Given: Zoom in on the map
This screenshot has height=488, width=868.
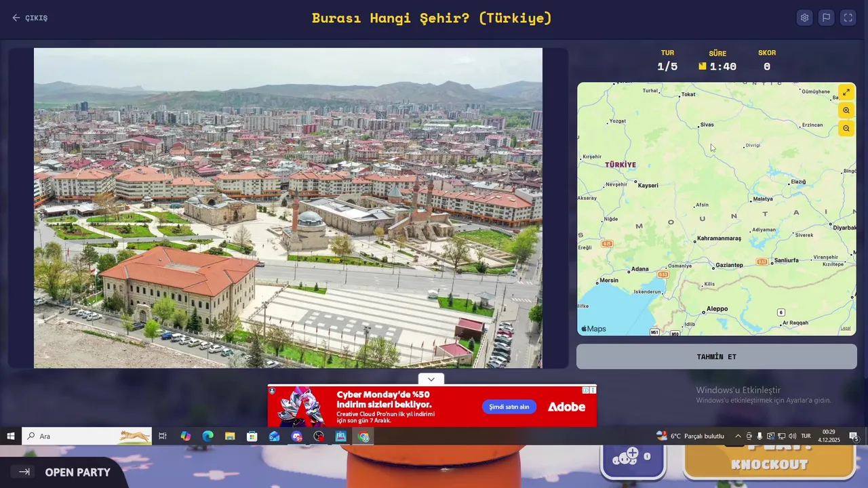Looking at the screenshot, I should 846,110.
